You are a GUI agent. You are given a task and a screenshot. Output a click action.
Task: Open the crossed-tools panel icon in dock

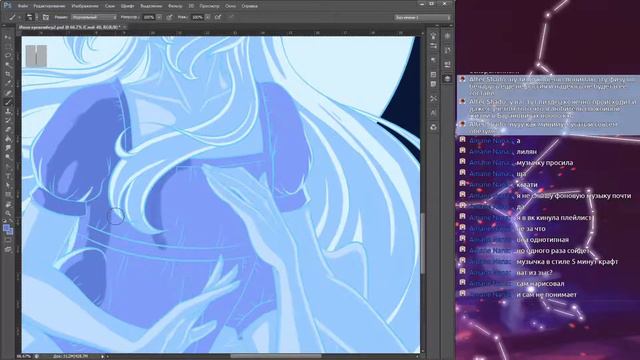(433, 98)
